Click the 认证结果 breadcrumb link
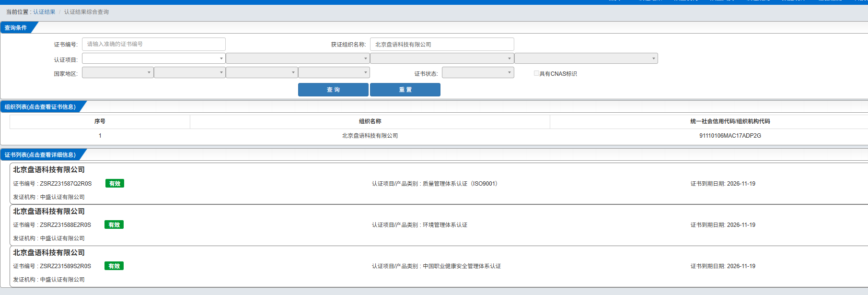The image size is (868, 295). coord(44,12)
